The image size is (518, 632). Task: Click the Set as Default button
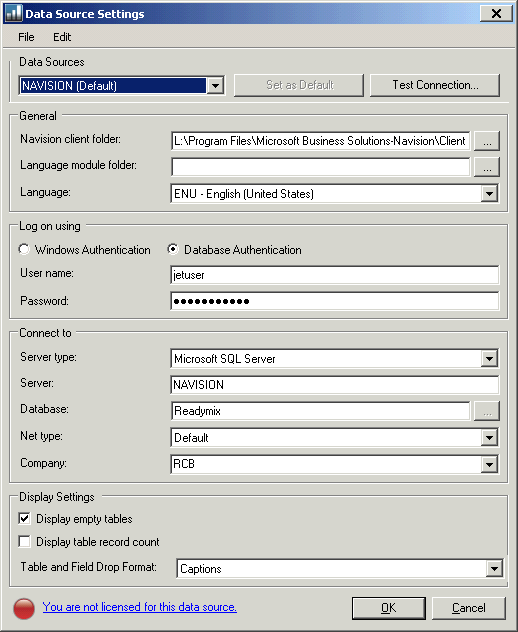299,85
